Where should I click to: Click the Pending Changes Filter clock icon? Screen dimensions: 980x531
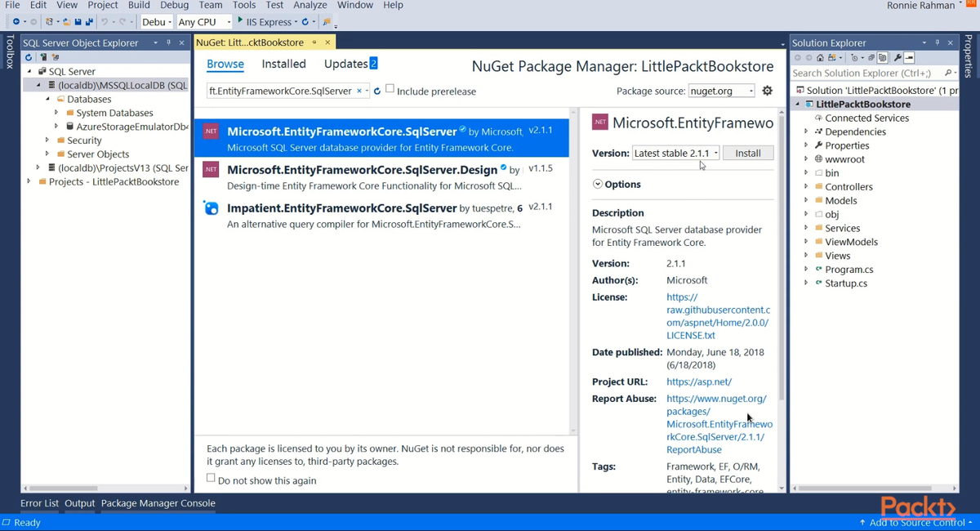[x=855, y=58]
